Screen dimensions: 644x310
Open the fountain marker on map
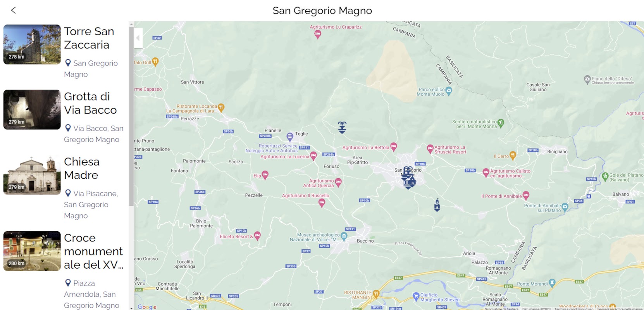[x=342, y=127]
